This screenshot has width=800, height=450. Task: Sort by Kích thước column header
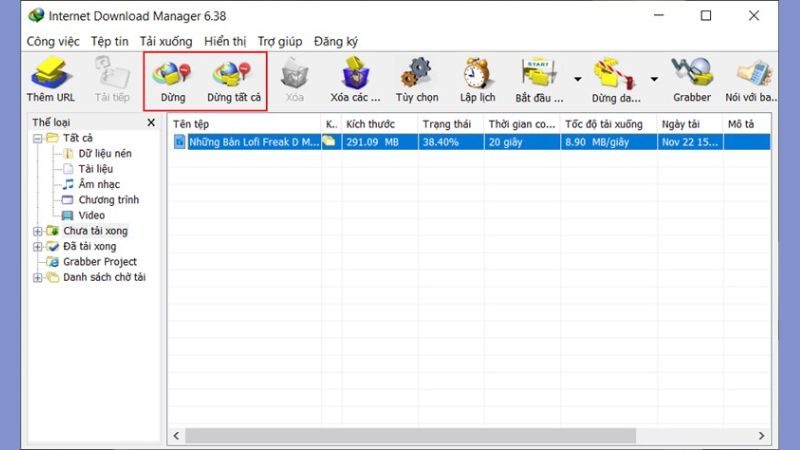coord(380,124)
